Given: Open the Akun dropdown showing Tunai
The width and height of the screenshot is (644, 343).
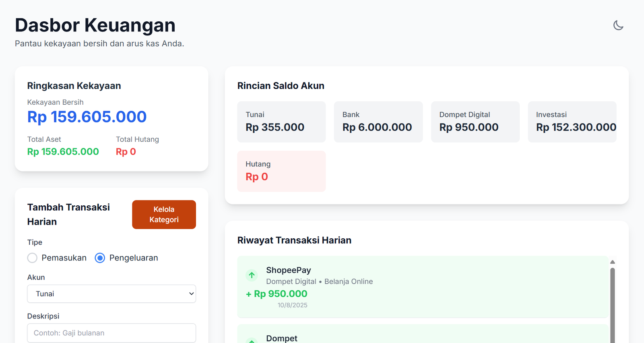Looking at the screenshot, I should pyautogui.click(x=111, y=294).
